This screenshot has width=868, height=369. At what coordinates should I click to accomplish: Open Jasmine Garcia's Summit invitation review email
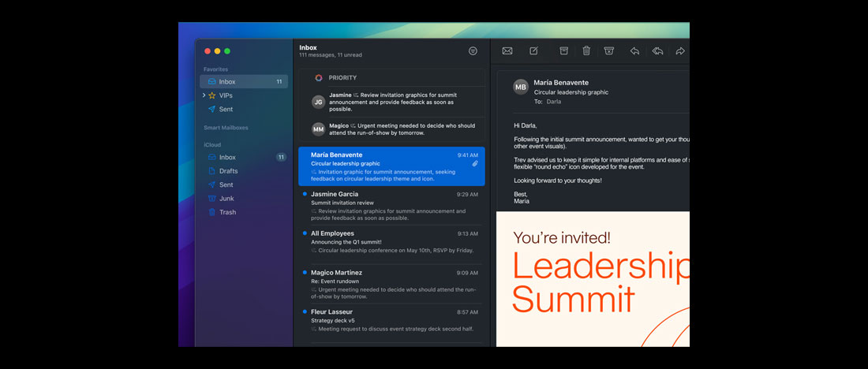click(391, 206)
